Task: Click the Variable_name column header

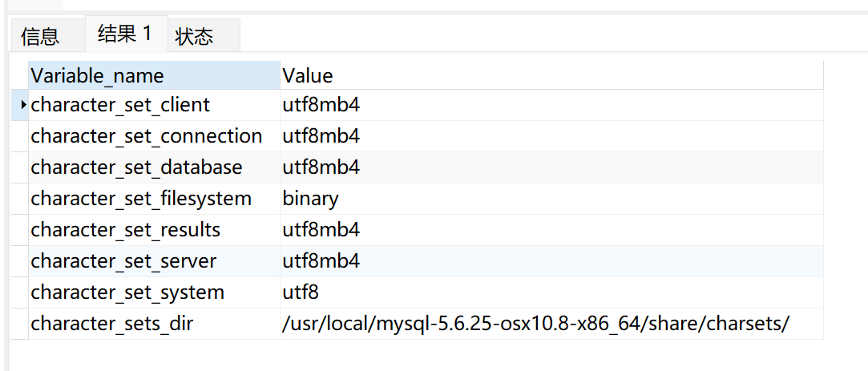Action: tap(96, 76)
